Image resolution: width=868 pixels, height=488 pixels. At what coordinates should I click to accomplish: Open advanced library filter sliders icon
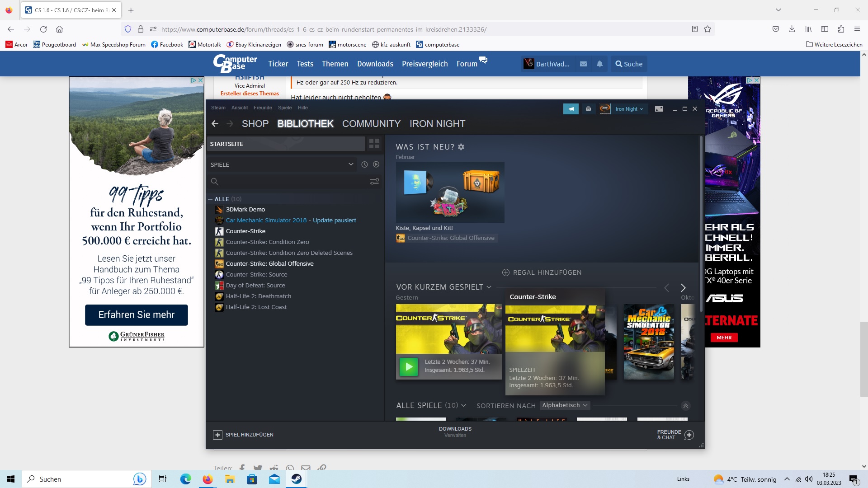click(x=374, y=182)
